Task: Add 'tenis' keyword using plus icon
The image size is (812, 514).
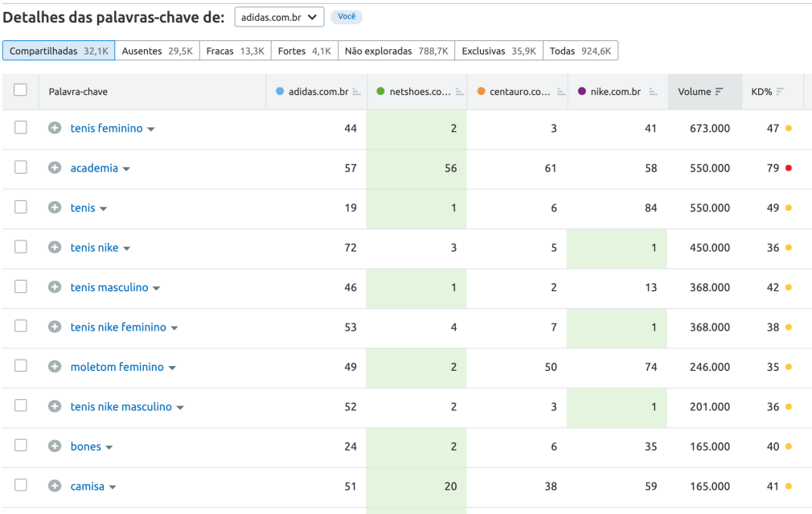Action: [x=55, y=208]
